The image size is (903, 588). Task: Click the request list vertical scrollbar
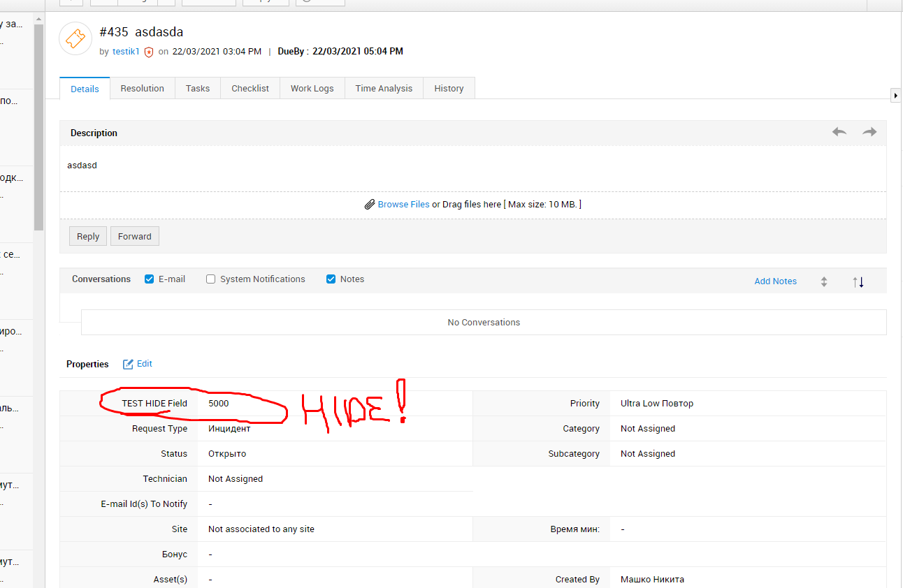tap(39, 127)
